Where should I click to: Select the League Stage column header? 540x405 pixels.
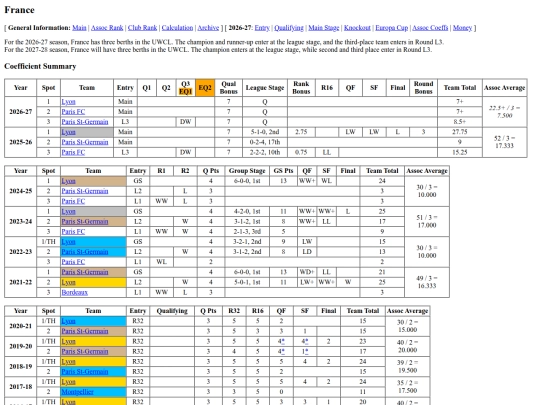264,87
